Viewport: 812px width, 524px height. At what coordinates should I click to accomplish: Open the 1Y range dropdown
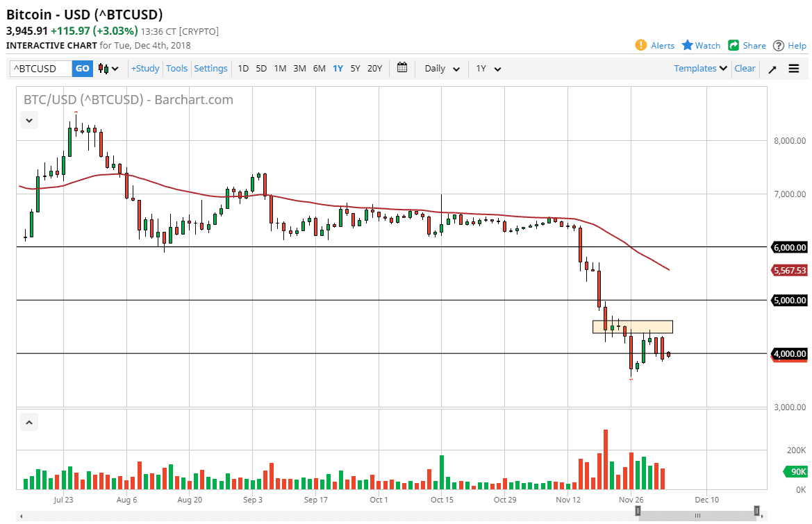pyautogui.click(x=488, y=68)
